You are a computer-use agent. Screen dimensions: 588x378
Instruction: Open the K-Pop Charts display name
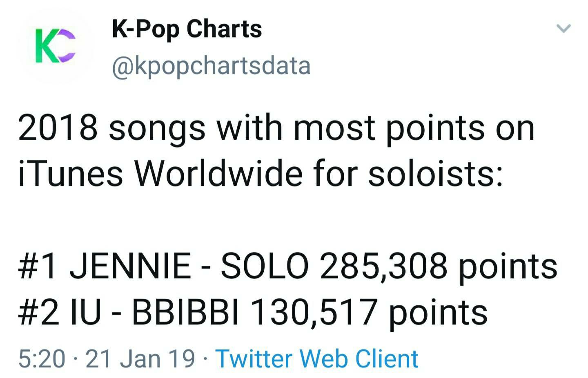pyautogui.click(x=187, y=29)
